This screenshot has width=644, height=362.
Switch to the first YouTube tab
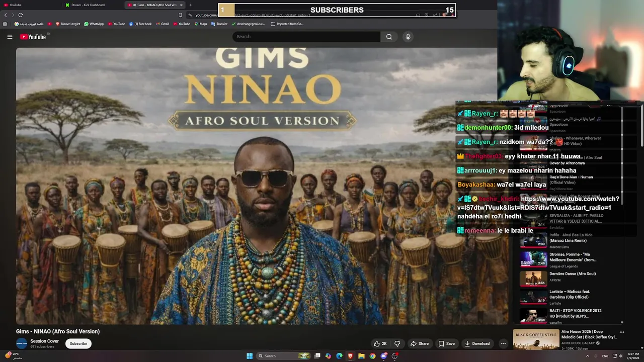[30, 5]
